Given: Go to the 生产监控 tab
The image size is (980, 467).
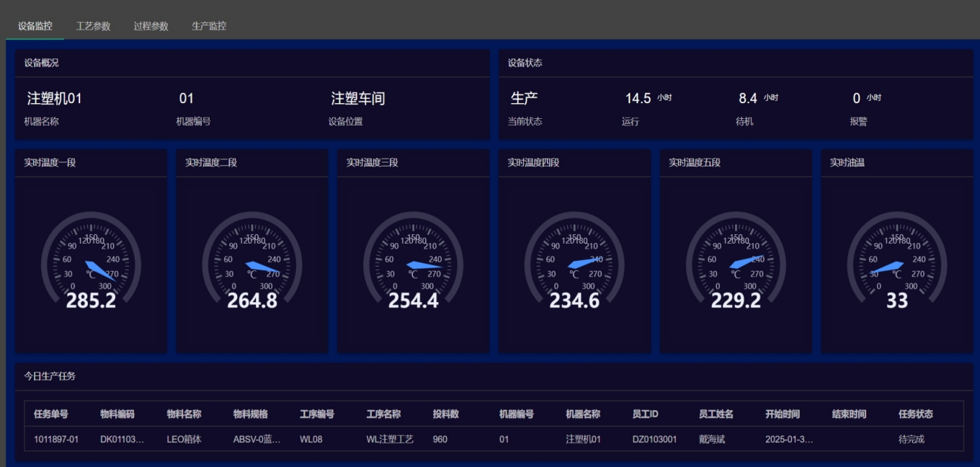Looking at the screenshot, I should pos(209,26).
